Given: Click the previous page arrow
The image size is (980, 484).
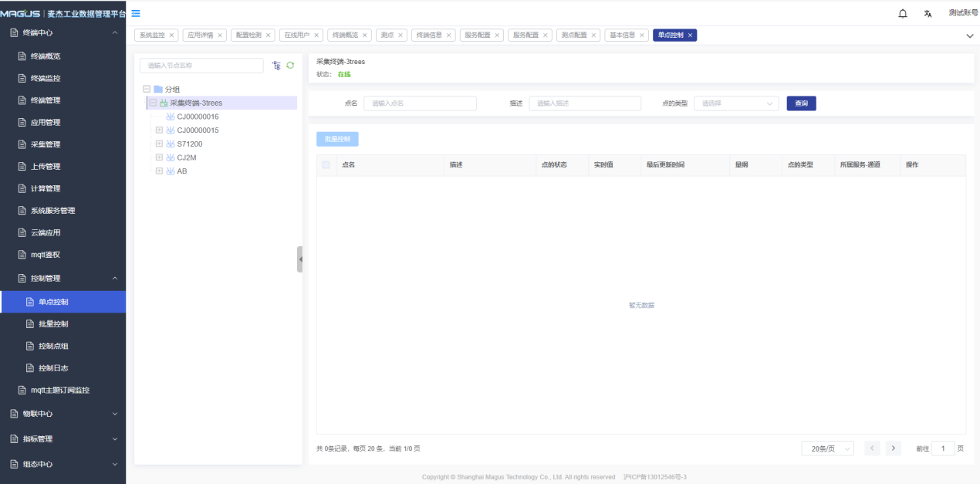Looking at the screenshot, I should click(x=872, y=448).
